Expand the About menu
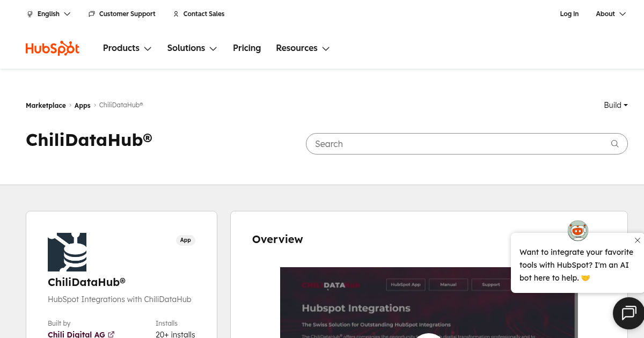The width and height of the screenshot is (644, 338). tap(611, 14)
